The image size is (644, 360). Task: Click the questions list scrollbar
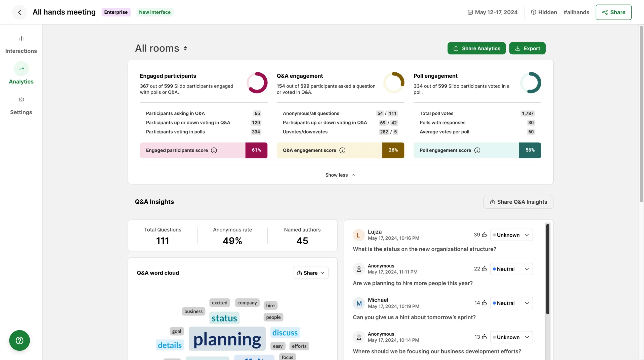tap(547, 268)
